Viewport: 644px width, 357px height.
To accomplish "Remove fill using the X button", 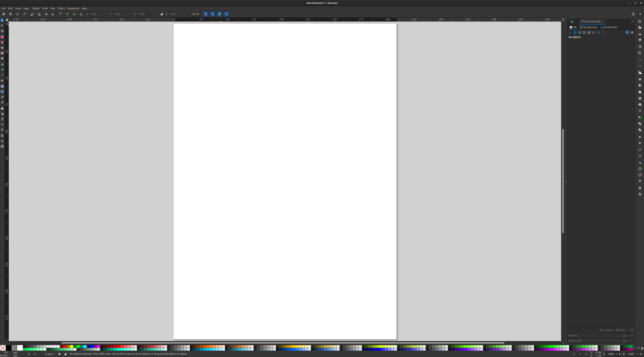I will click(x=570, y=33).
